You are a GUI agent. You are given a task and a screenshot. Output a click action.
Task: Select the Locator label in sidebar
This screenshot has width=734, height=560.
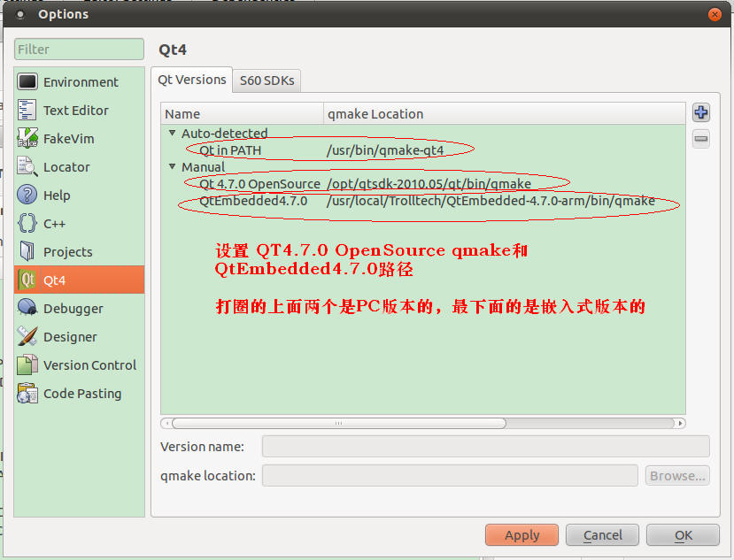point(66,167)
